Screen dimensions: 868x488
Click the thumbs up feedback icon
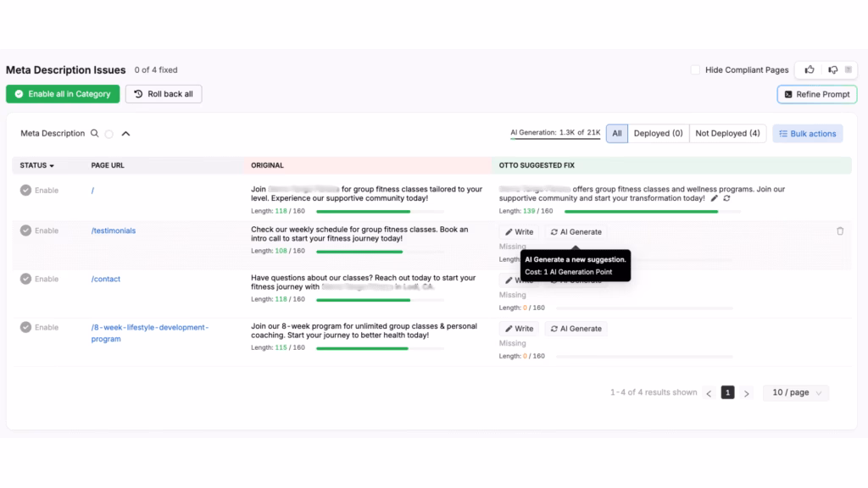coord(810,69)
